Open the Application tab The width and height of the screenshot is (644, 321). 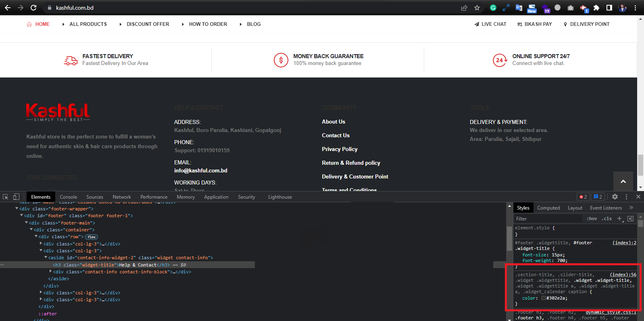coord(216,197)
